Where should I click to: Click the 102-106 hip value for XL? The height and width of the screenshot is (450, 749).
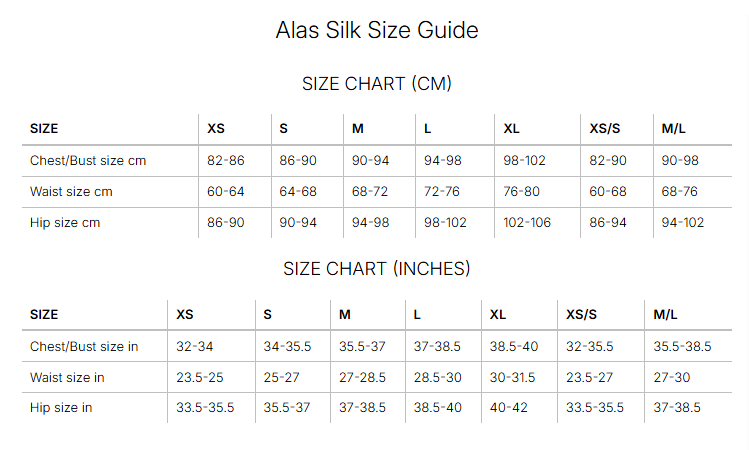[x=527, y=222]
